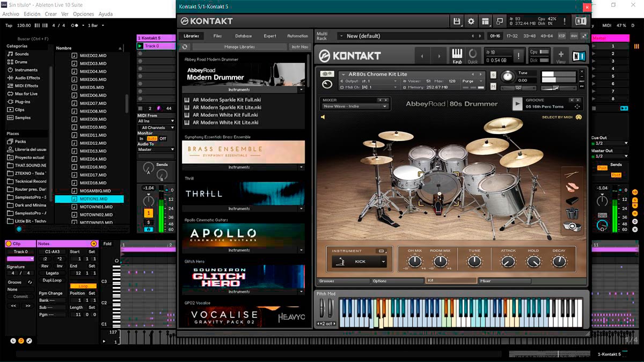Show the Kontakt on-screen keyboard (Keyb)
Image resolution: width=644 pixels, height=362 pixels.
457,56
